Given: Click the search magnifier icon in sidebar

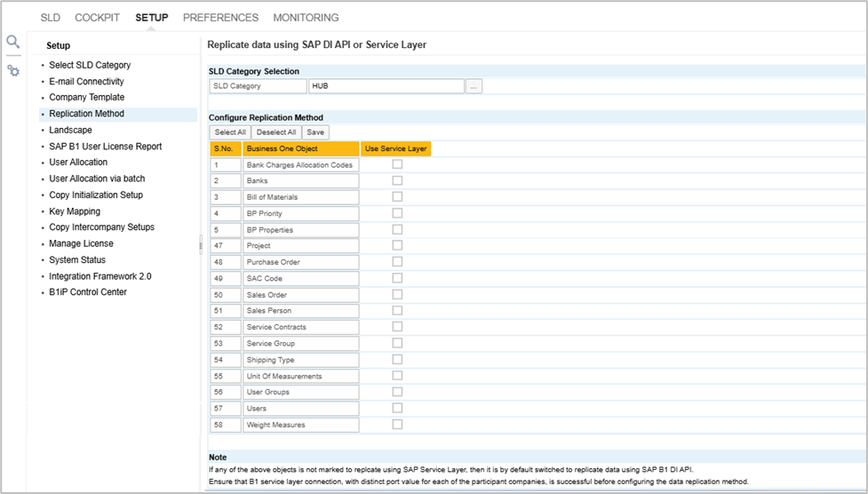Looking at the screenshot, I should click(x=12, y=42).
